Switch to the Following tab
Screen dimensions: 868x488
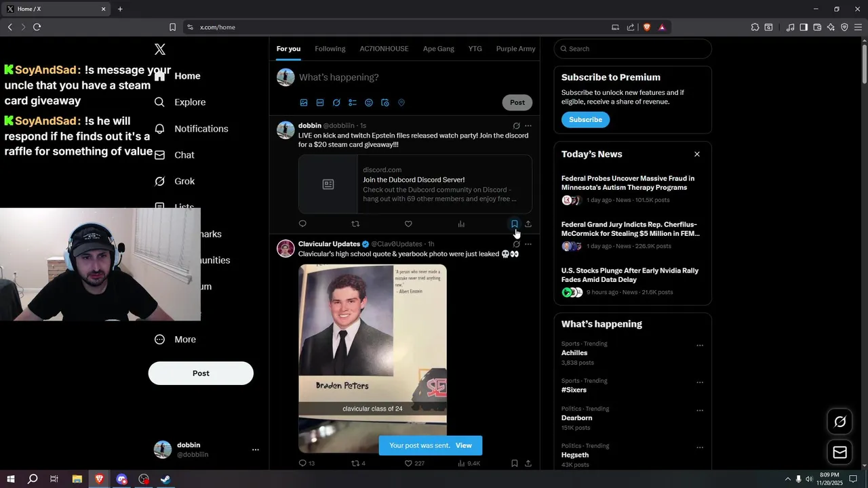(330, 49)
